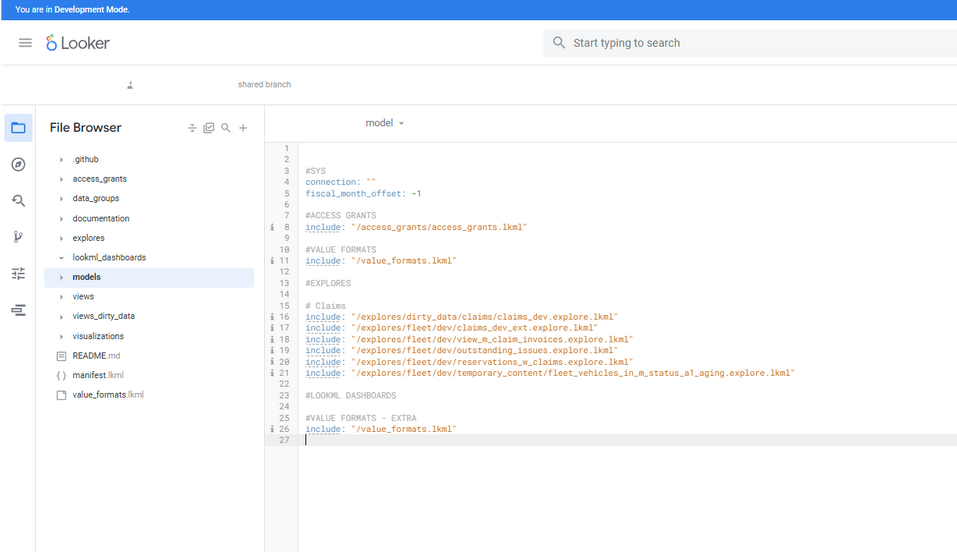Follow include link on line 19
Viewport: 957px width, 552px height.
323,350
